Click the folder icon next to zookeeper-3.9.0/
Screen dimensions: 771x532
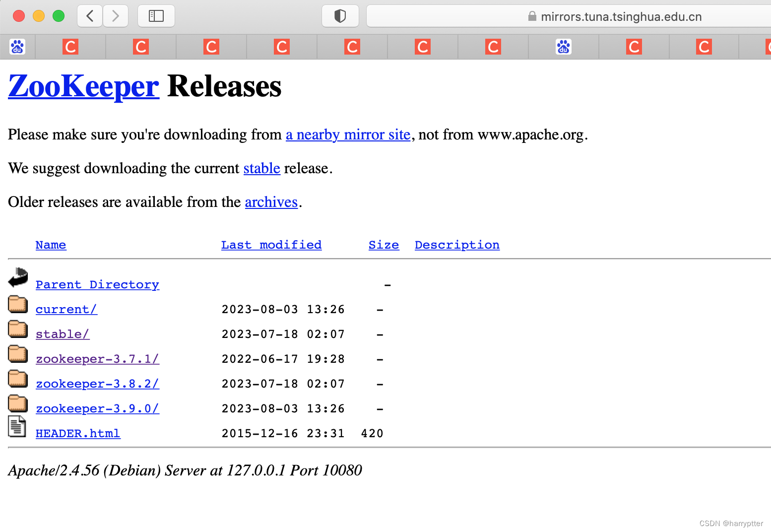18,403
